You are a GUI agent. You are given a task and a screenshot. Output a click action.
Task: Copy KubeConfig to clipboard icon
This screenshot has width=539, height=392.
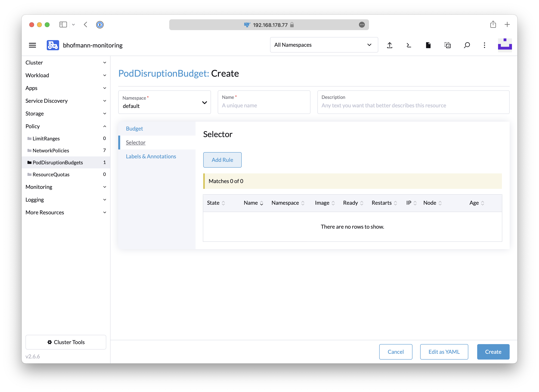tap(447, 45)
